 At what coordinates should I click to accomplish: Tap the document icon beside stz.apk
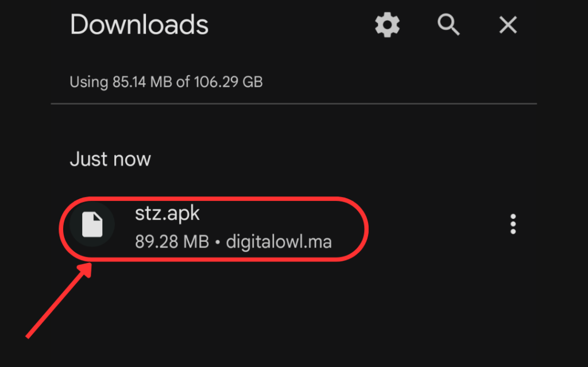click(92, 225)
